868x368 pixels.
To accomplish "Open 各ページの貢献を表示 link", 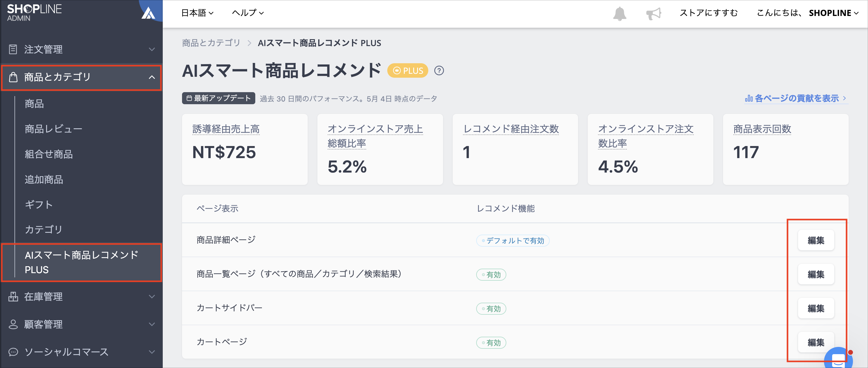I will [x=796, y=98].
